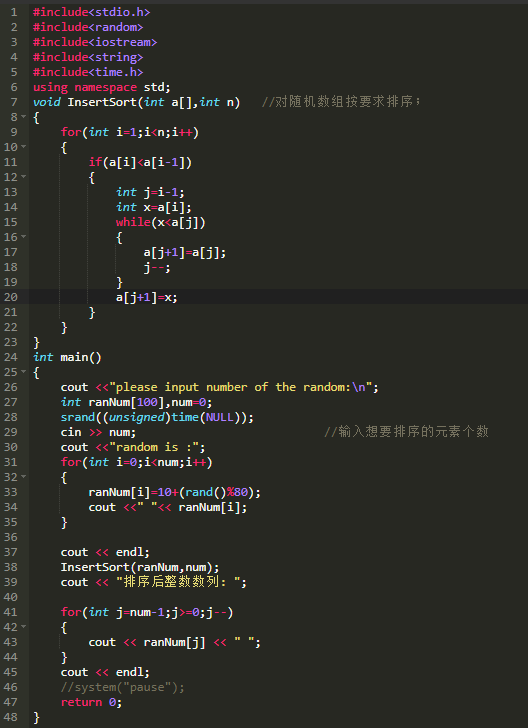Click on 'a[j+1]=x;' on highlighted line
This screenshot has height=728, width=528.
pyautogui.click(x=147, y=297)
